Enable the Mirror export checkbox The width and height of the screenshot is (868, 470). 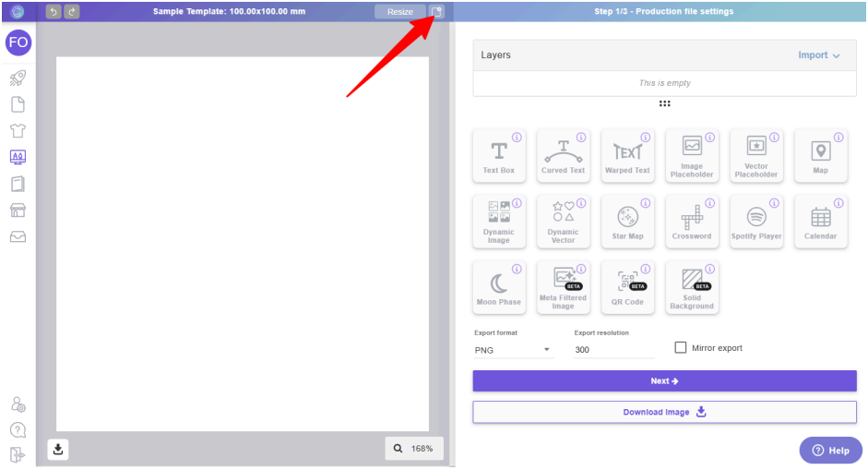point(681,348)
